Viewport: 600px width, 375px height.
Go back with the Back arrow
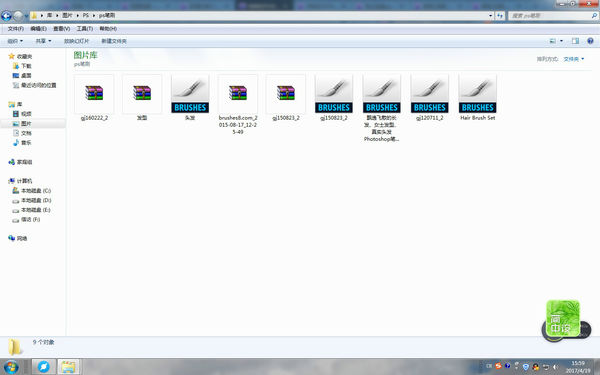coord(6,16)
